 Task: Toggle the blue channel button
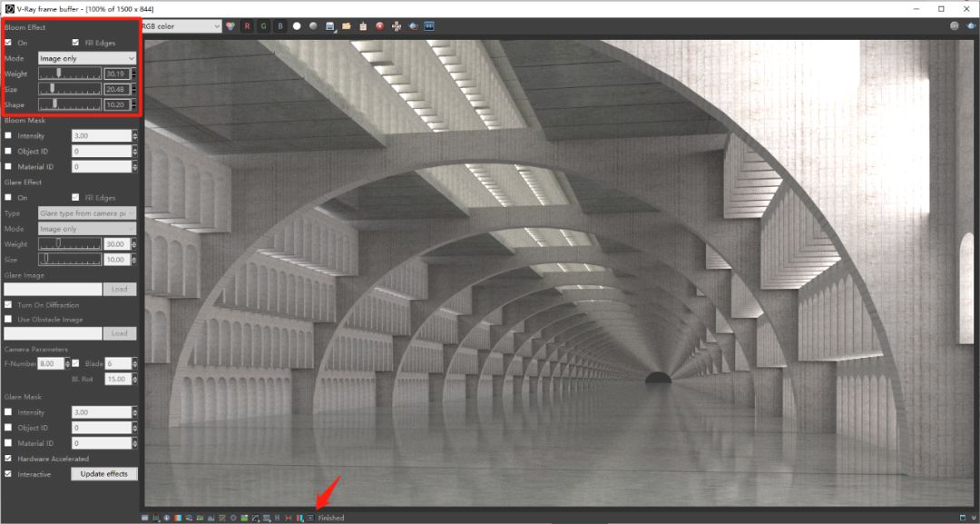(280, 26)
